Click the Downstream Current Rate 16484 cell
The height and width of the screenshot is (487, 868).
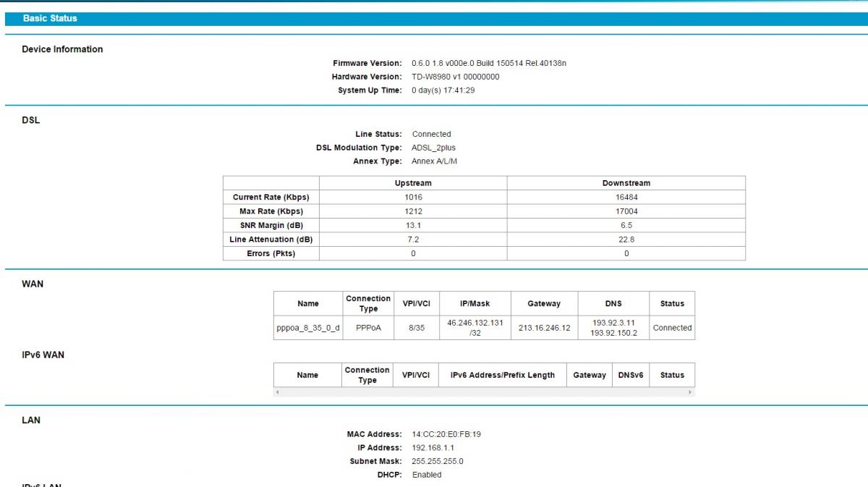pyautogui.click(x=626, y=197)
